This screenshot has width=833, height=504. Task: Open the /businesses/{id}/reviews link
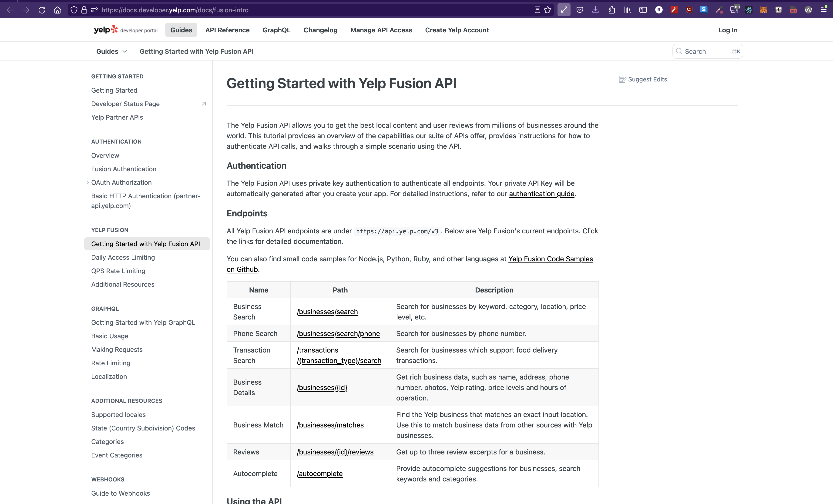[335, 452]
